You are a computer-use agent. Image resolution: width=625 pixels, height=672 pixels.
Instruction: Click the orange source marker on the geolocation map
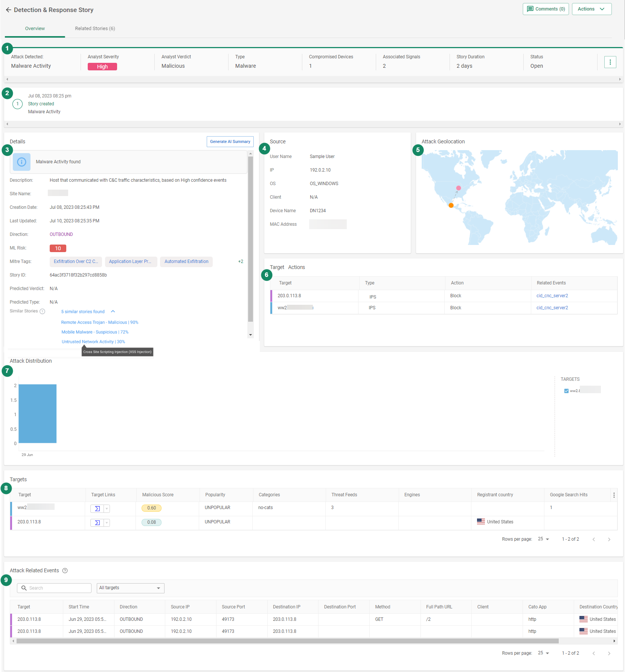(x=451, y=205)
